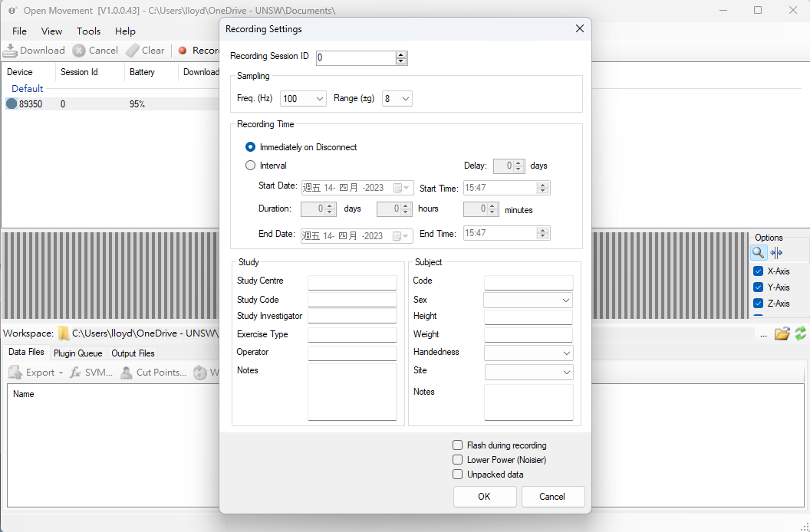Enable Flash during recording
The height and width of the screenshot is (532, 810).
(457, 445)
